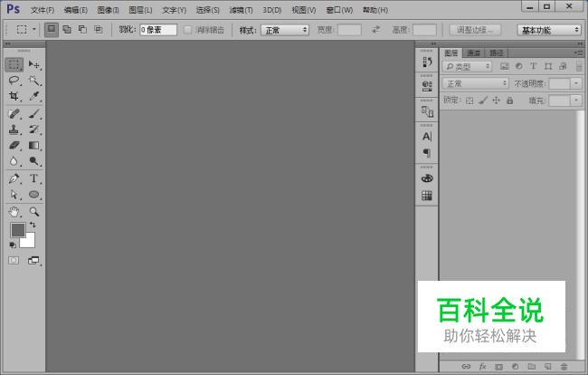
Task: Select the Zoom tool in toolbox
Action: (x=34, y=212)
